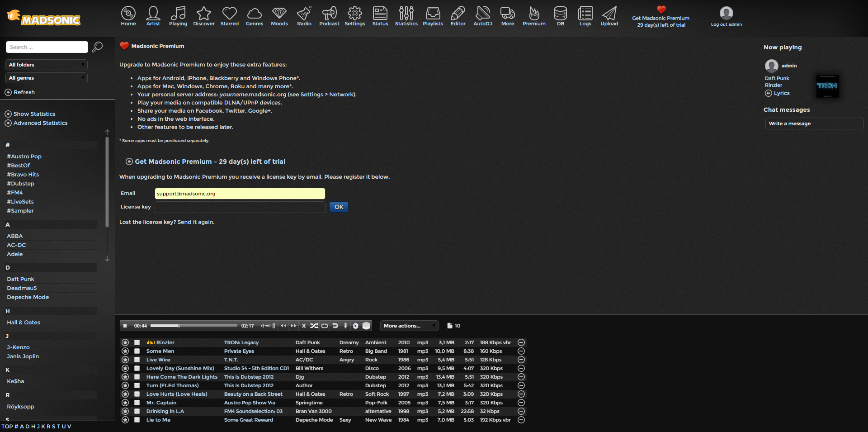Toggle repeat in the player bar
The image size is (868, 432).
(325, 326)
